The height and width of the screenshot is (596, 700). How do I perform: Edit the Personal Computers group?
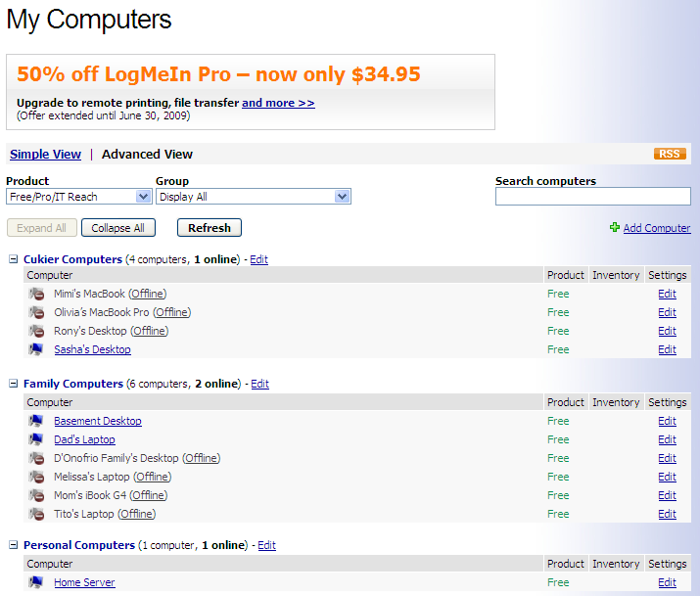click(267, 545)
